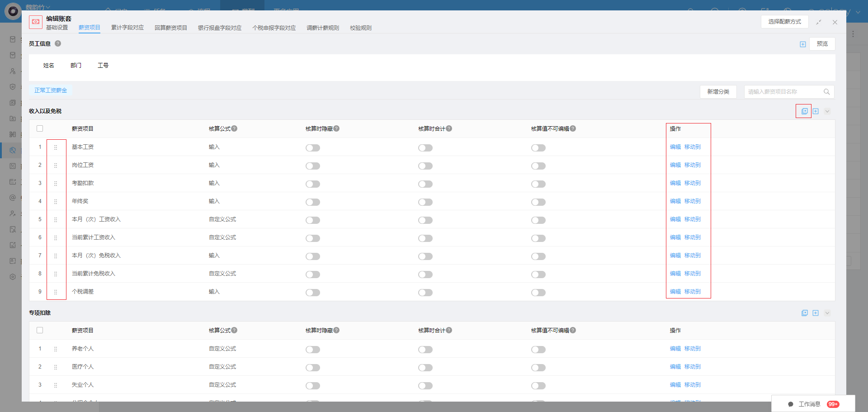The width and height of the screenshot is (868, 412).
Task: Toggle 核算时合计 for 本月(次)工资收入
Action: pyautogui.click(x=425, y=220)
